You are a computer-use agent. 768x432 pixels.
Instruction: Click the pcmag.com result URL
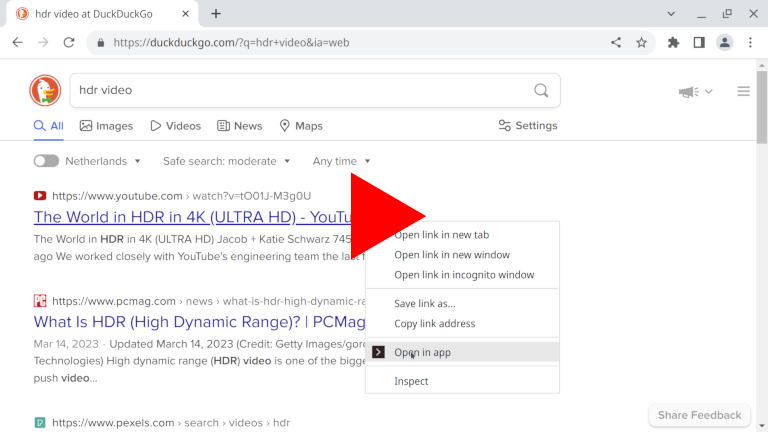click(209, 301)
